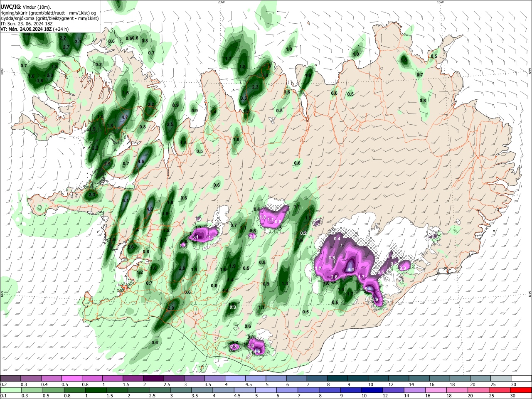This screenshot has height=399, width=532.
Task: Click the 'IT: Sun. 23. 06. 2024 18Z' line
Action: [27, 24]
